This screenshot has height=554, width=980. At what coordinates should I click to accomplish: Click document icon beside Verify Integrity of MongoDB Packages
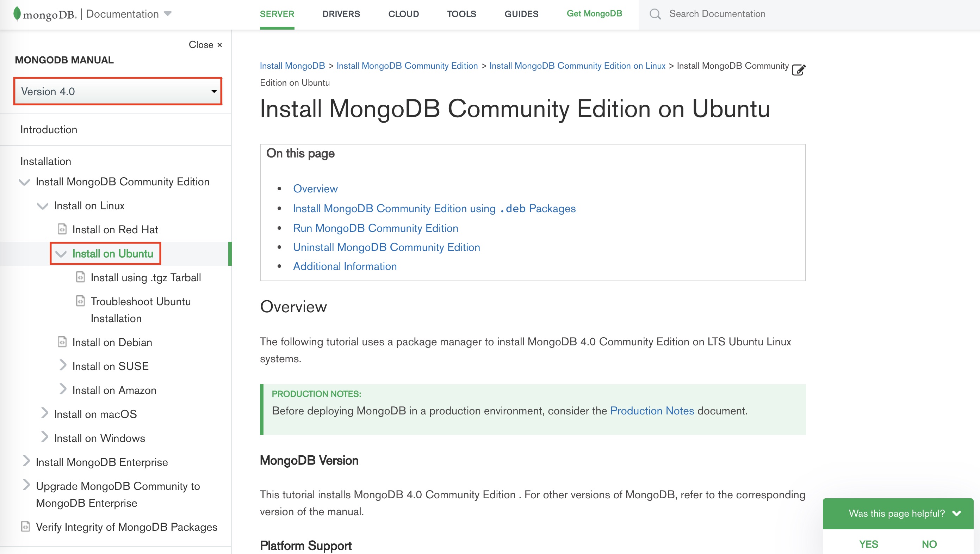click(25, 527)
